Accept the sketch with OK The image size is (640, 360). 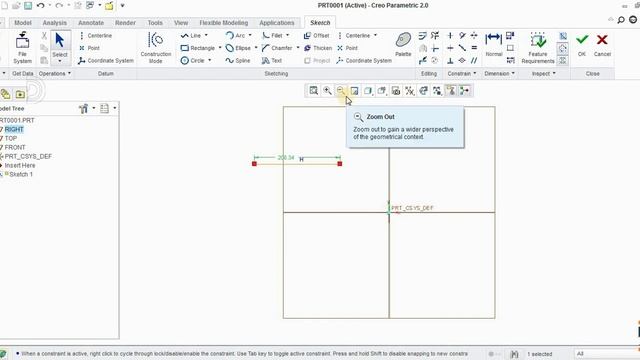point(582,45)
